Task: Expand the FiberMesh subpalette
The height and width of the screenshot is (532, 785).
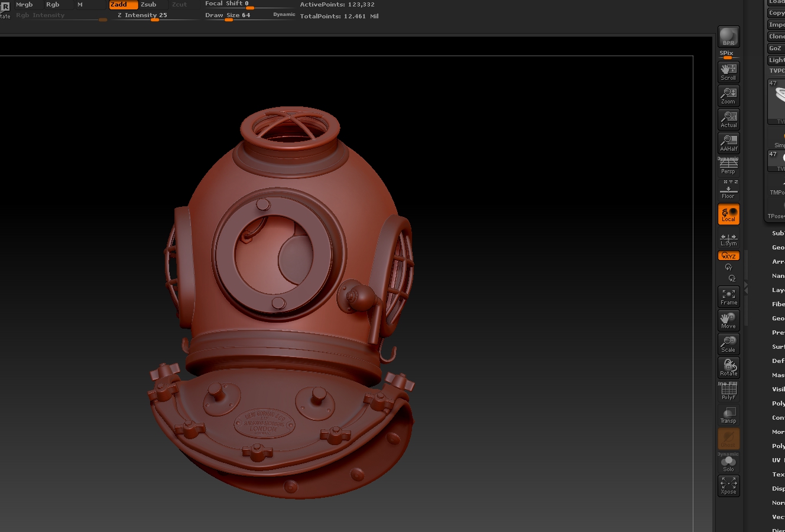Action: [778, 304]
